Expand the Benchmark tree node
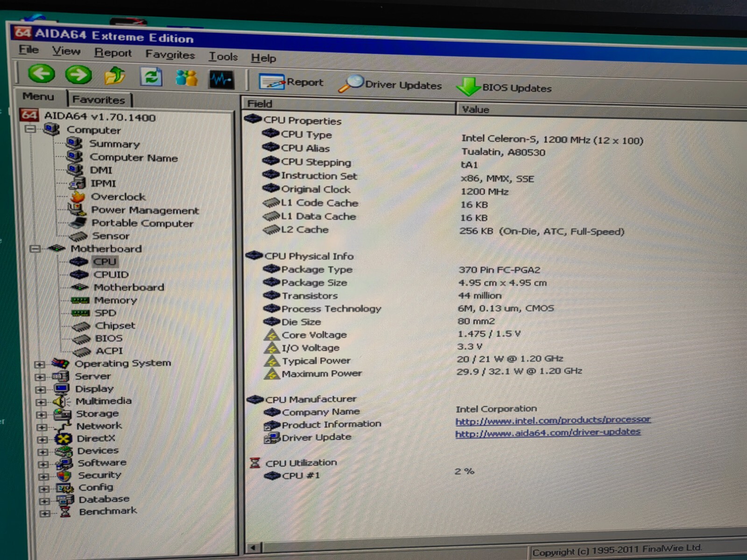This screenshot has width=747, height=560. point(45,513)
